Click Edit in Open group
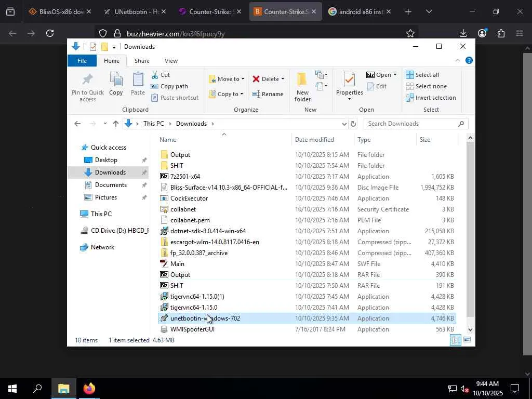 pos(377,86)
